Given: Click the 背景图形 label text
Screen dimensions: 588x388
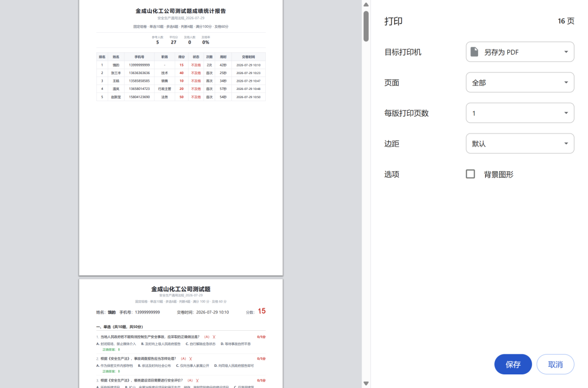Looking at the screenshot, I should (498, 174).
